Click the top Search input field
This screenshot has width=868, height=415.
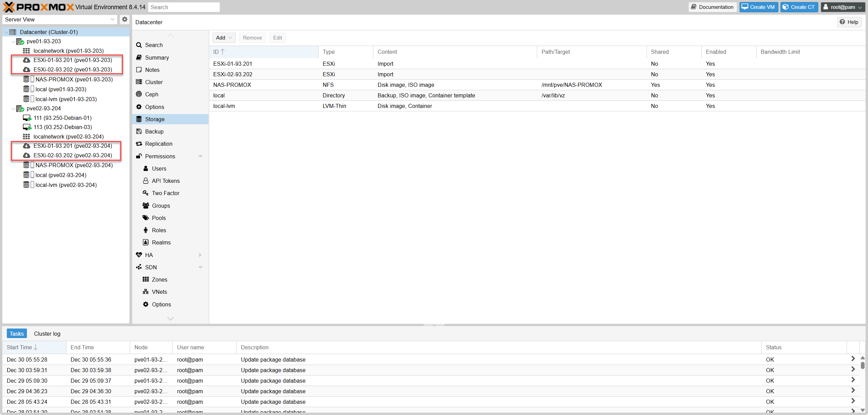tap(184, 7)
